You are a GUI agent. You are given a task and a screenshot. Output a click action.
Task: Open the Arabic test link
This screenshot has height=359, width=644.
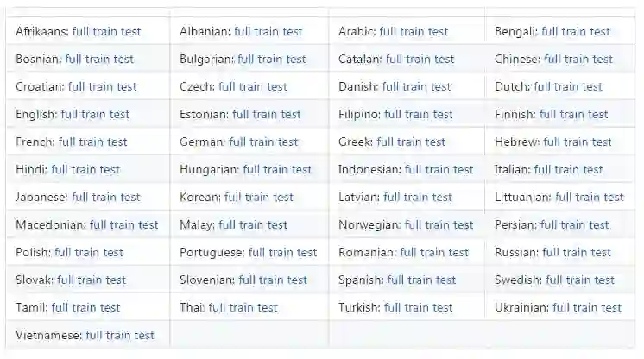tap(438, 32)
